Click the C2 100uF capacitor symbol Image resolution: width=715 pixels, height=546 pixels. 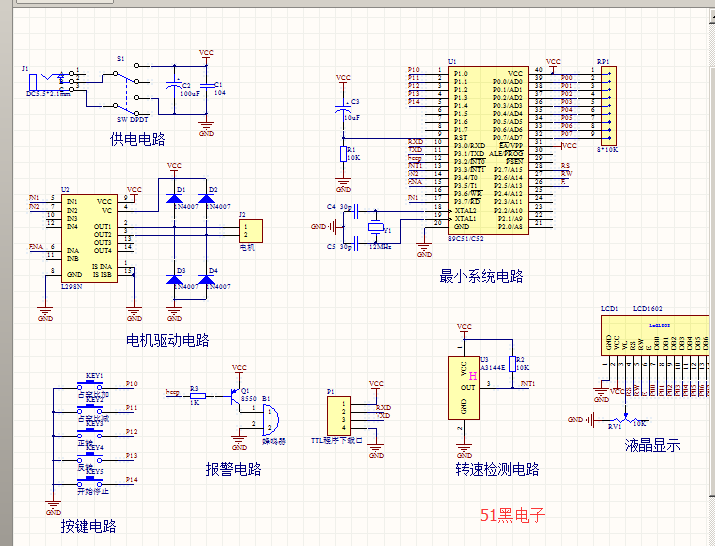coord(174,86)
